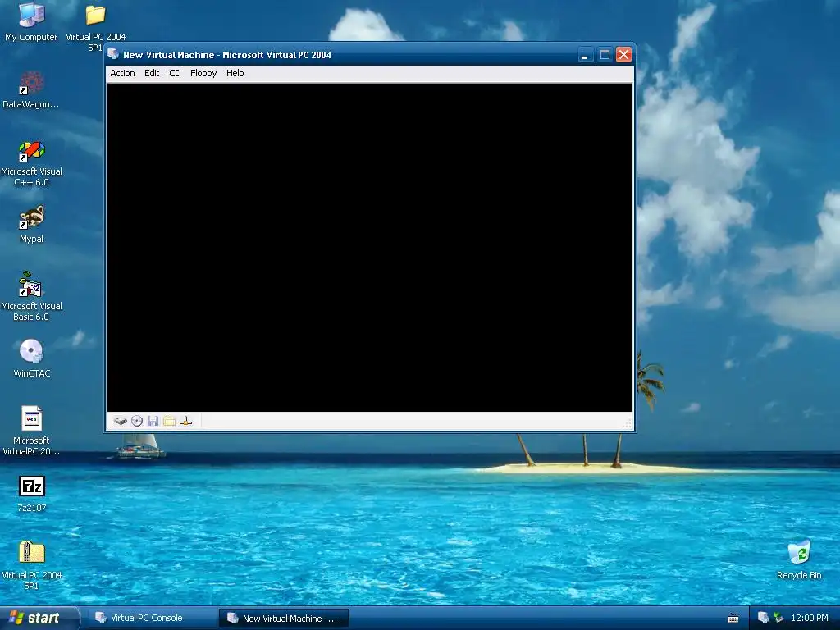Click the network adapter status icon
This screenshot has width=840, height=630.
tap(186, 421)
